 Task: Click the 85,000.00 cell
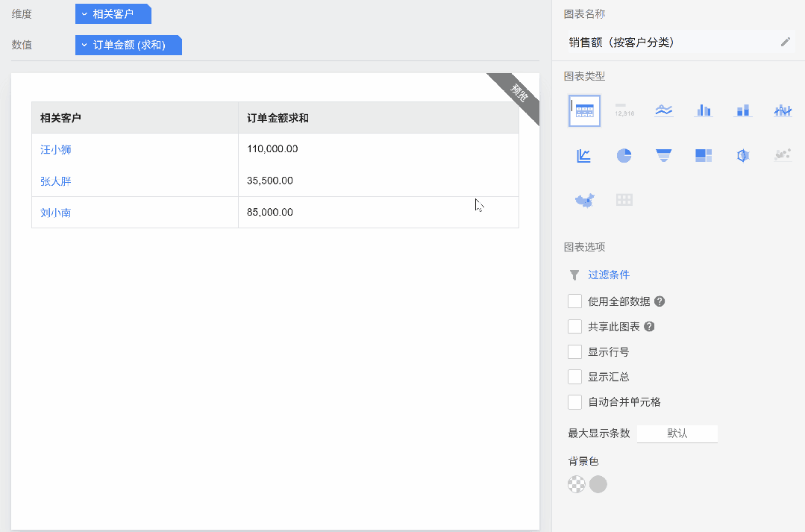(378, 212)
